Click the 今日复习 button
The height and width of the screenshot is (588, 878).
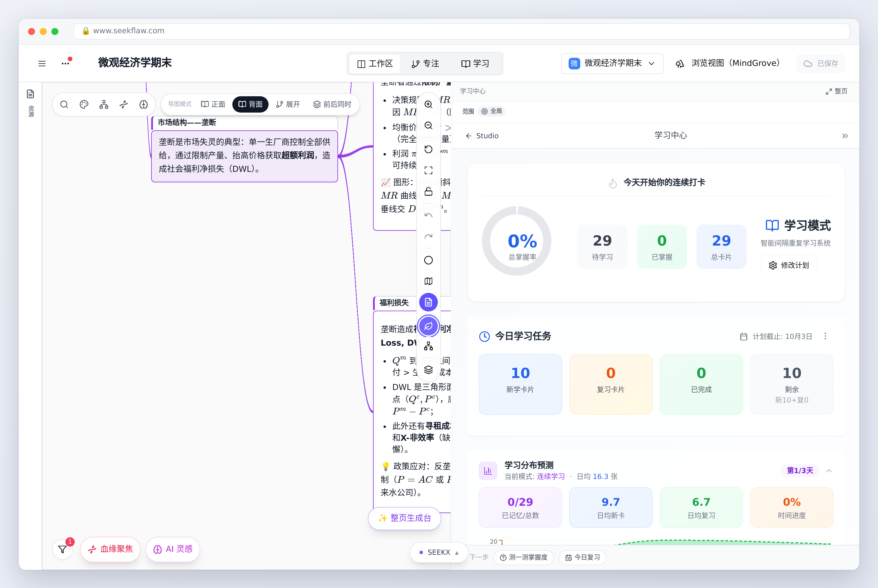click(583, 558)
